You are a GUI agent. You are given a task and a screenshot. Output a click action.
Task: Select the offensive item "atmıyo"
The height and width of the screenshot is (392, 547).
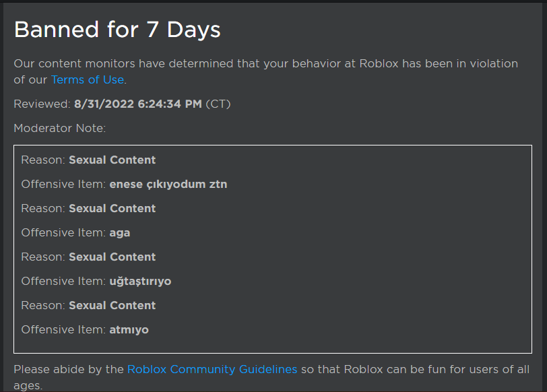pos(129,329)
